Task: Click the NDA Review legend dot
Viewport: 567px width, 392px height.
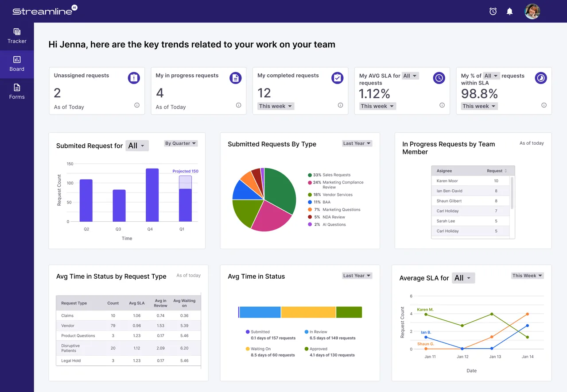Action: click(x=310, y=217)
